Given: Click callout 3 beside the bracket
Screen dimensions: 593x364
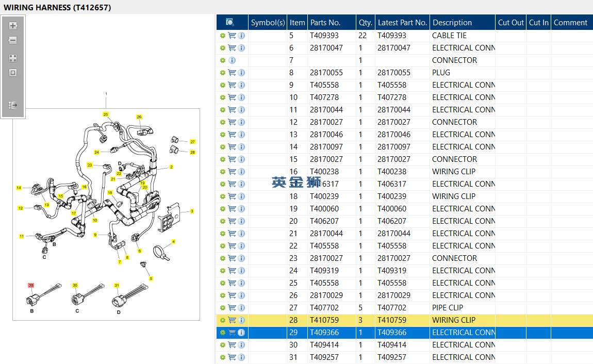Looking at the screenshot, I should click(192, 211).
